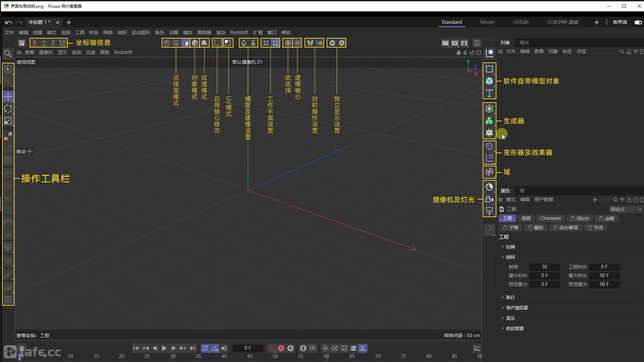Switch to Polygons mode icon
The height and width of the screenshot is (362, 644).
(185, 43)
